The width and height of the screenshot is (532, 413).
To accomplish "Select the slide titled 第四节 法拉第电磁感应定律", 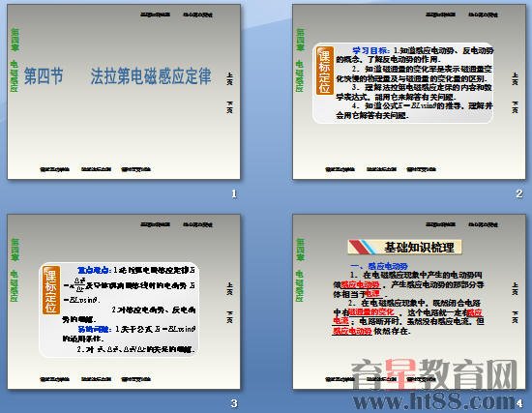I will click(x=124, y=92).
